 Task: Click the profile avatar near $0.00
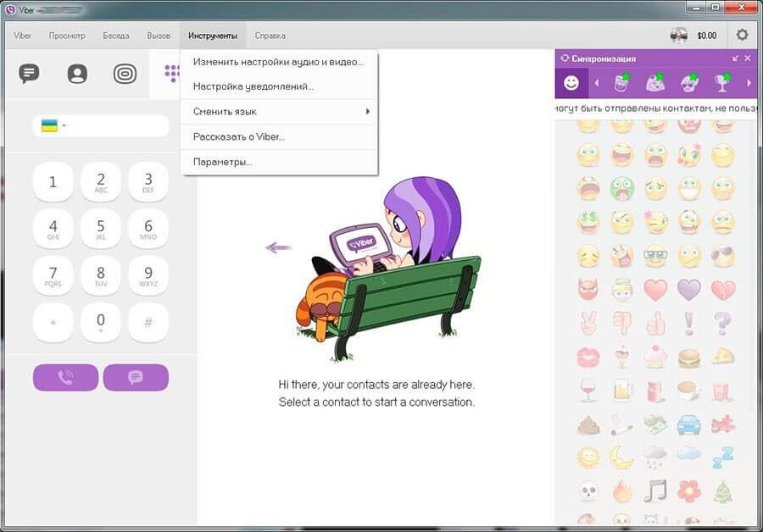click(679, 35)
